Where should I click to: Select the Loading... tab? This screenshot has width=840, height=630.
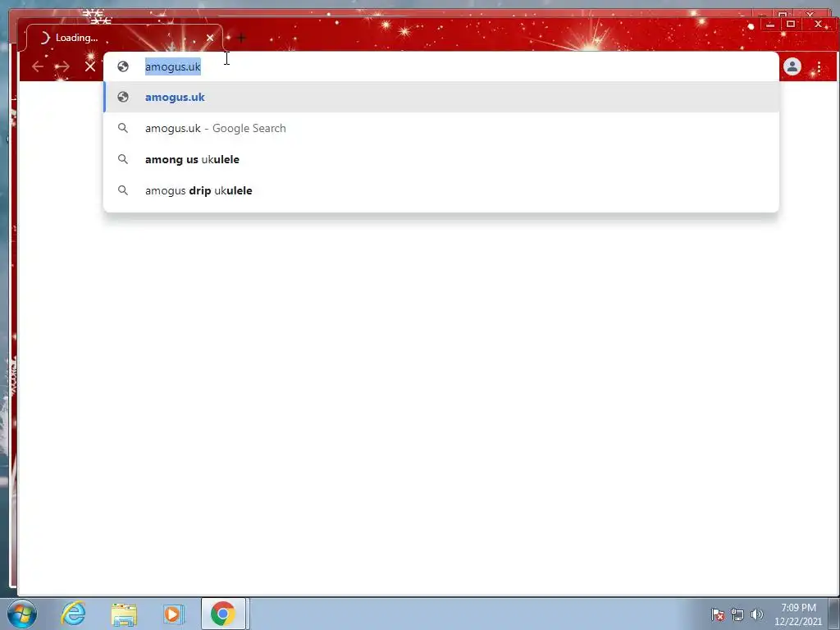tap(123, 38)
